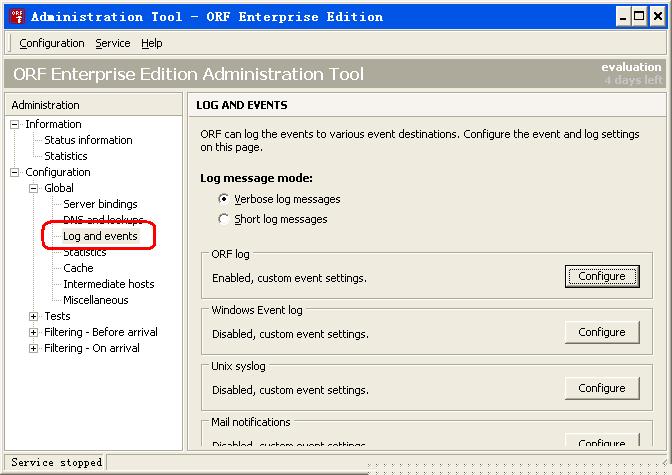672x475 pixels.
Task: Open the Service menu
Action: click(x=113, y=43)
